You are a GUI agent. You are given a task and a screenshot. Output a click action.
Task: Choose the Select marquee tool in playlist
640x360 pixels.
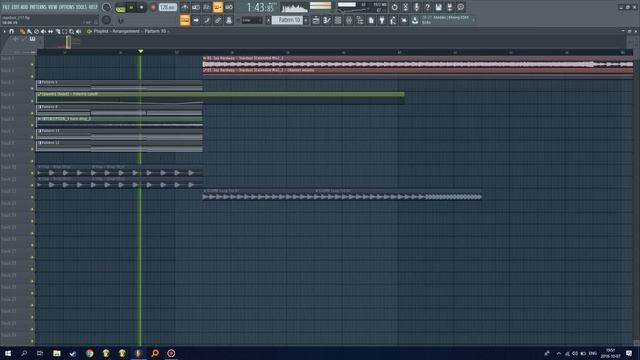(x=64, y=31)
